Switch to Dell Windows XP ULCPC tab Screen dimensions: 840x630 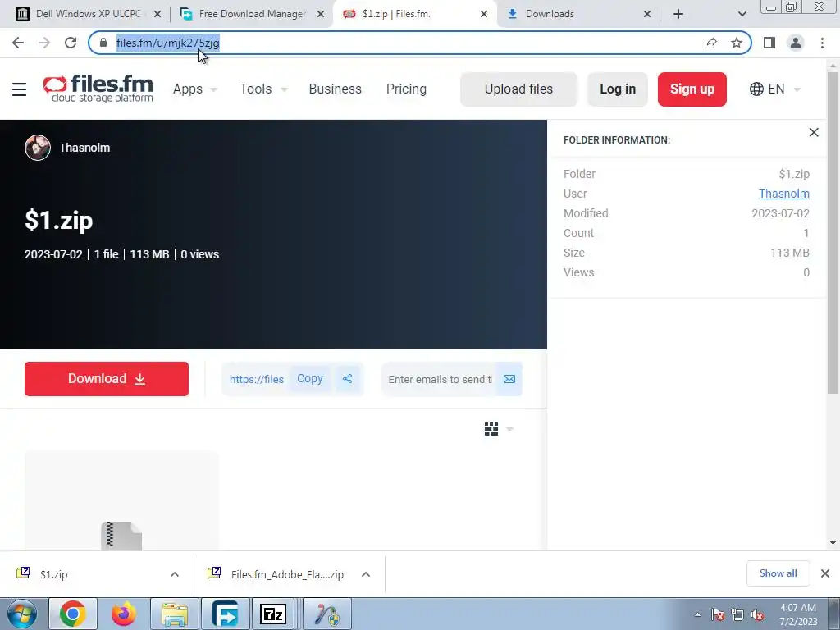coord(88,14)
